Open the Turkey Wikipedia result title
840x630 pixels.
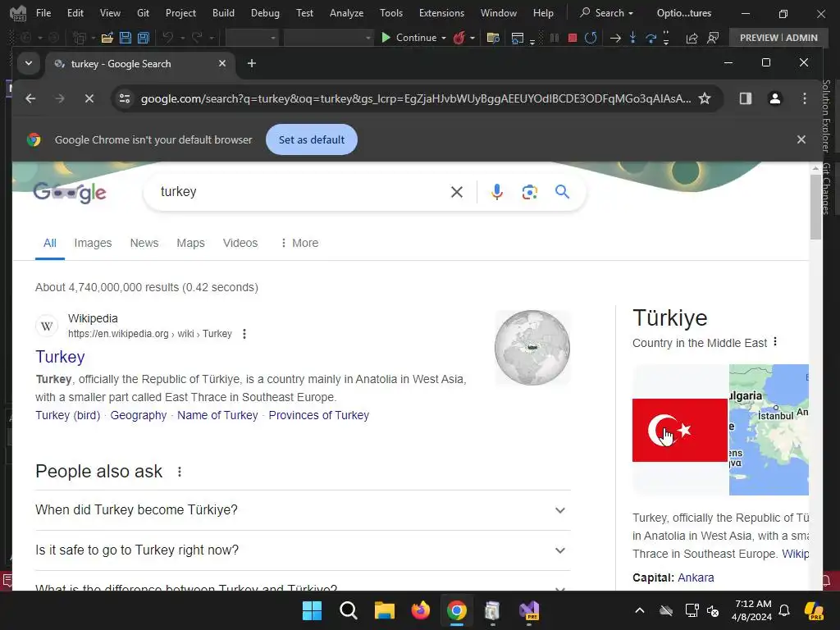click(x=60, y=357)
